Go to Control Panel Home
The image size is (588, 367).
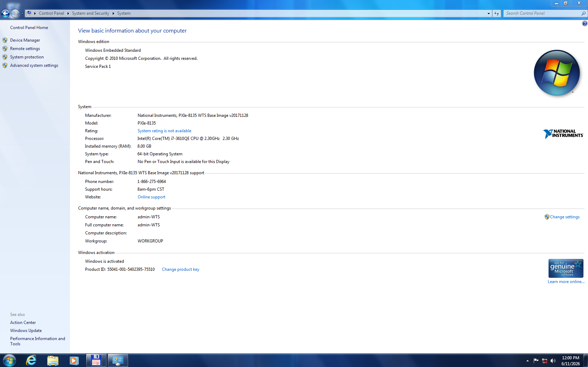(29, 28)
